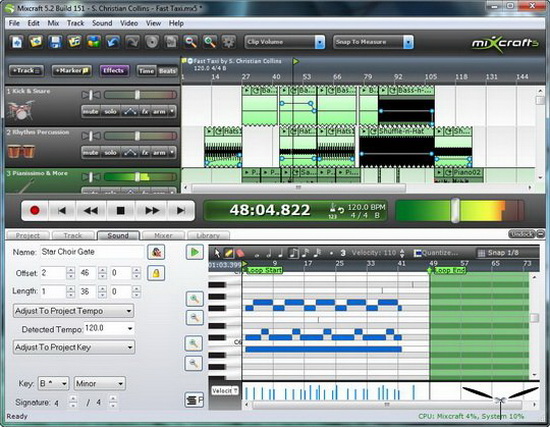Click the Zoom Out magnifier in the main toolbar
Image resolution: width=550 pixels, height=427 pixels.
190,42
